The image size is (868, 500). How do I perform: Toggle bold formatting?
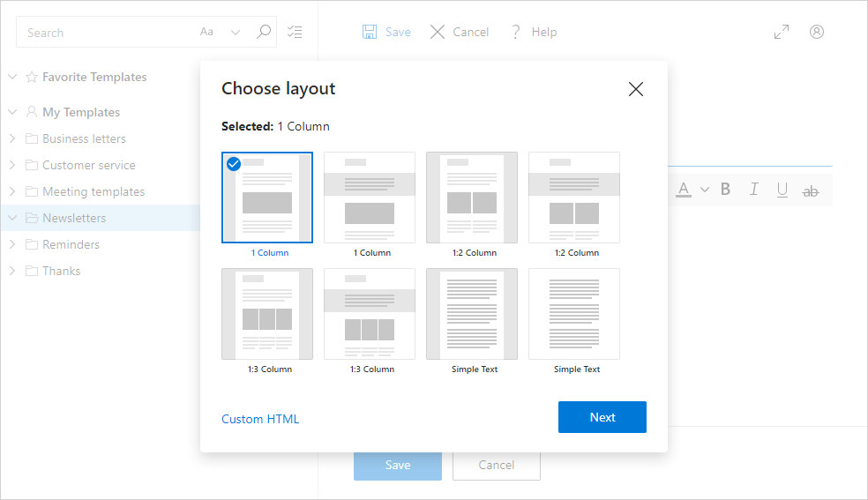[725, 190]
